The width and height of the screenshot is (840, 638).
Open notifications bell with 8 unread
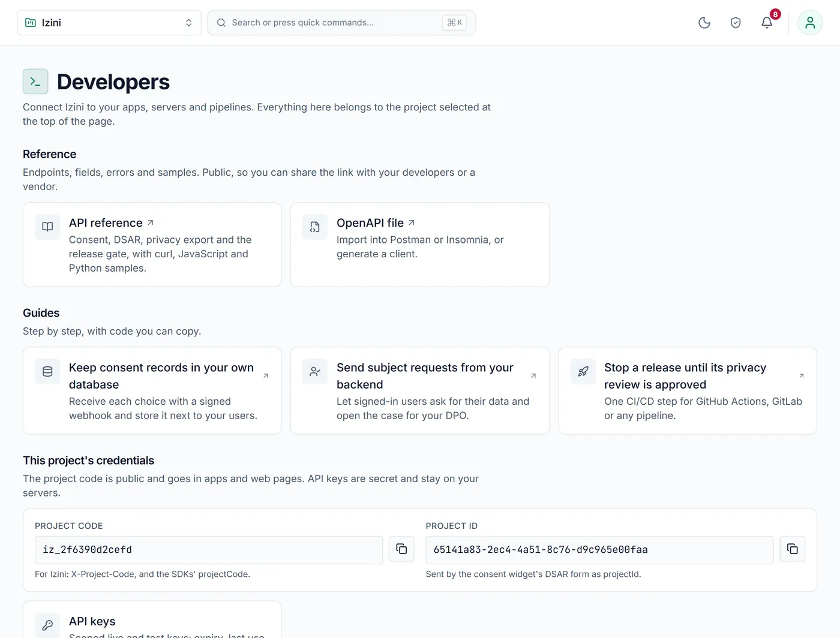pyautogui.click(x=767, y=23)
